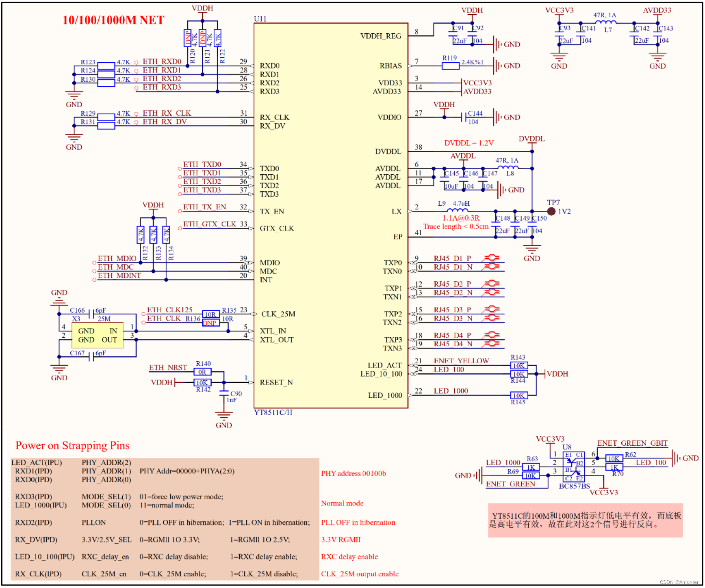Screen dimensions: 705x588
Task: Click the R119 2.4K resistor symbol
Action: coord(450,66)
